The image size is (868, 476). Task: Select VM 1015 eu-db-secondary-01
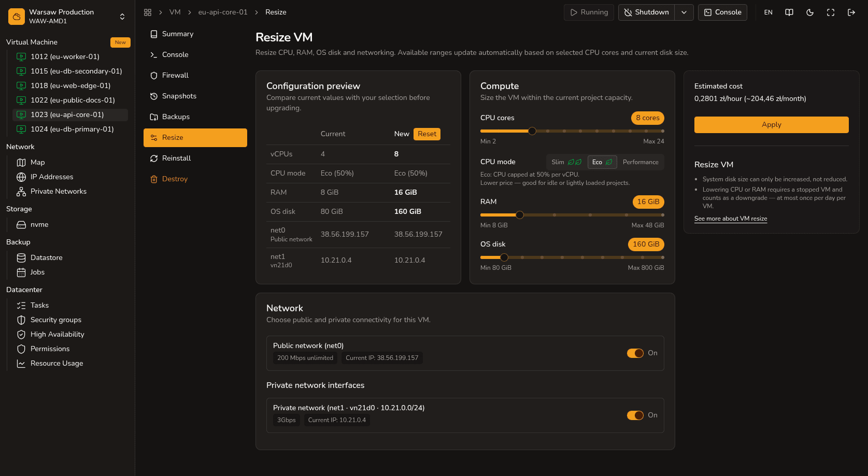coord(70,71)
